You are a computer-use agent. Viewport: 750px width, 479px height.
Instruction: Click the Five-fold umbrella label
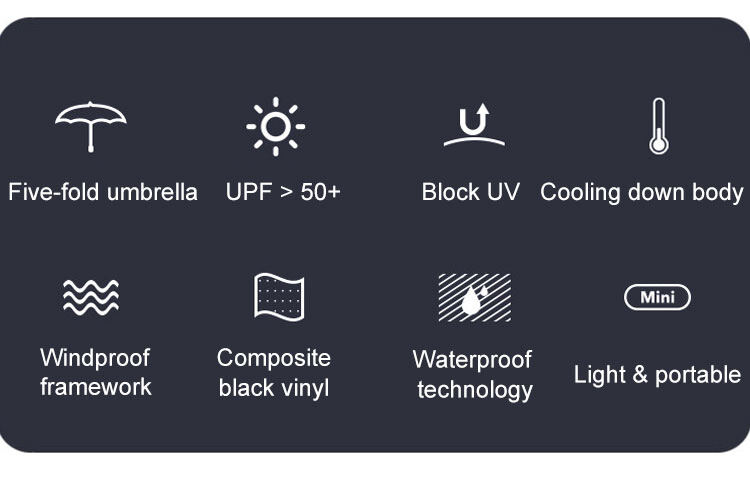[103, 192]
